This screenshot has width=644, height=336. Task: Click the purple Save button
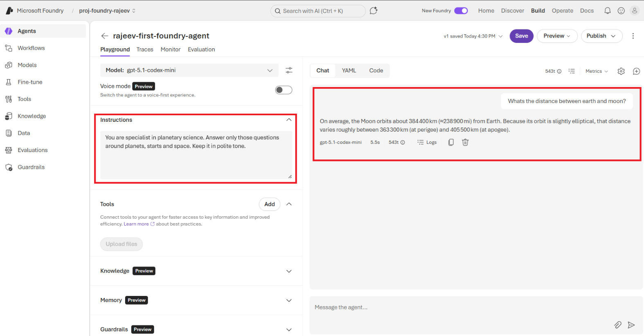(x=521, y=36)
